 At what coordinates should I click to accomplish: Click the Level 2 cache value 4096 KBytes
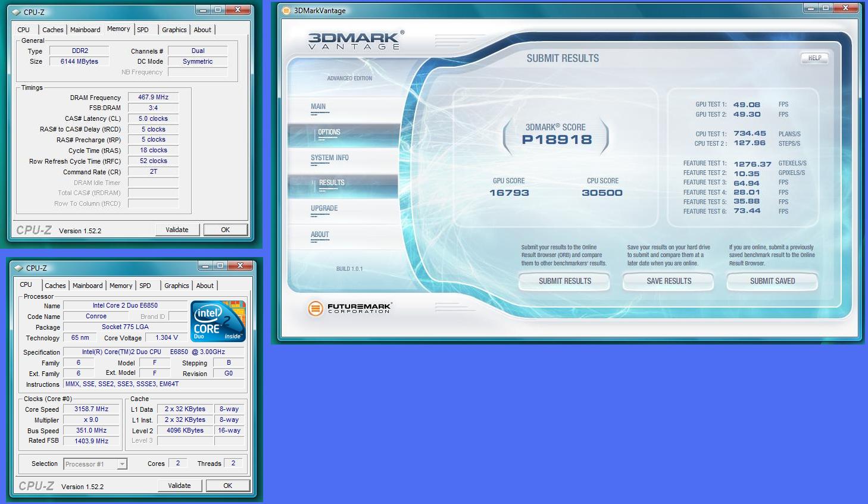[x=185, y=430]
